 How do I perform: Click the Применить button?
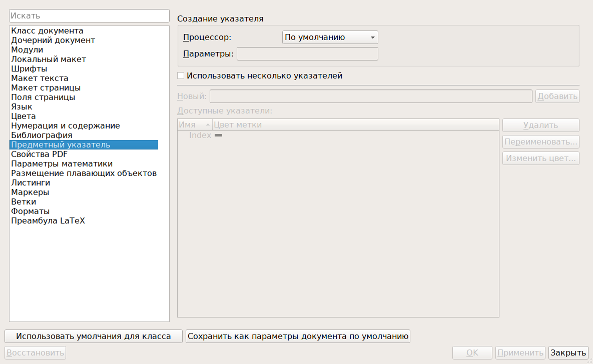[520, 352]
